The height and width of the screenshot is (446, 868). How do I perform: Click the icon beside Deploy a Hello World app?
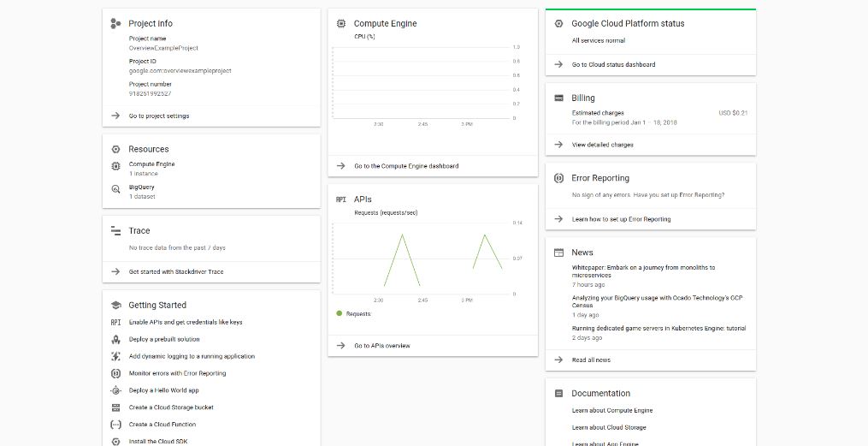[x=115, y=390]
